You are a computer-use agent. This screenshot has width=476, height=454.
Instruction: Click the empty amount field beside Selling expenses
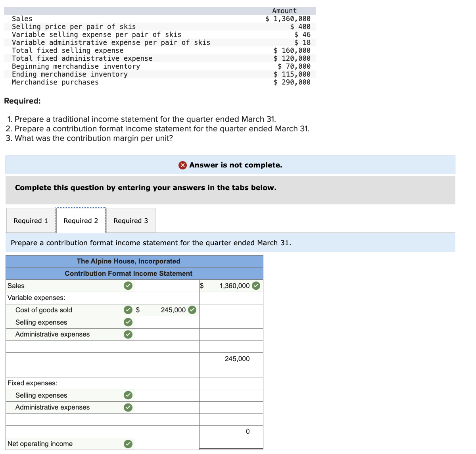[x=167, y=322]
